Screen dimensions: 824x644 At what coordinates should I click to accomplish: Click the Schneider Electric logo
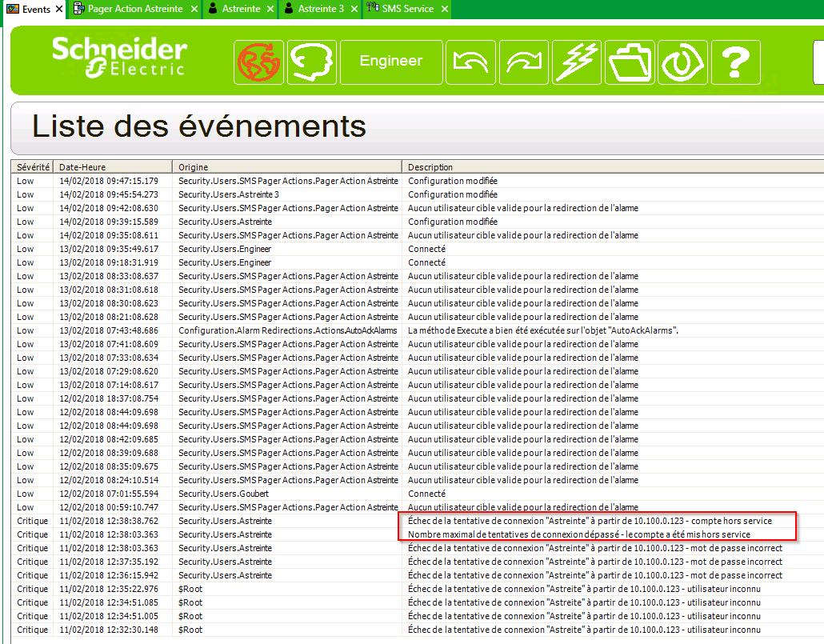click(x=120, y=58)
